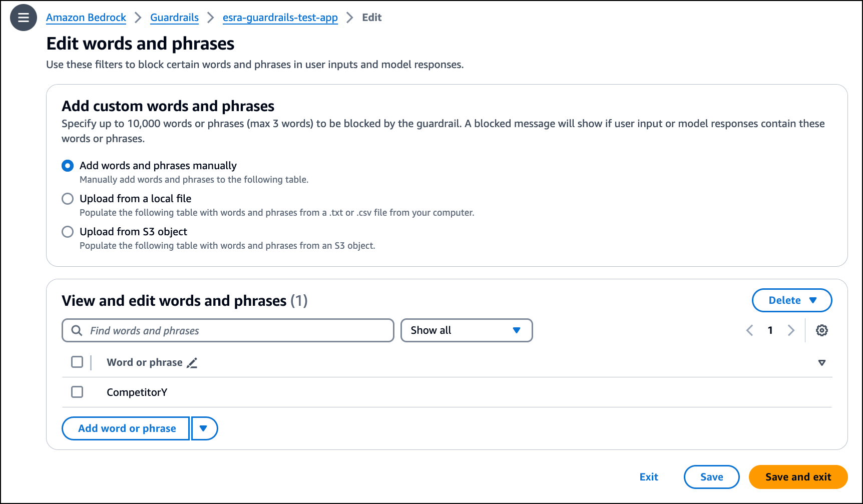
Task: Open the Delete dropdown
Action: click(x=792, y=300)
